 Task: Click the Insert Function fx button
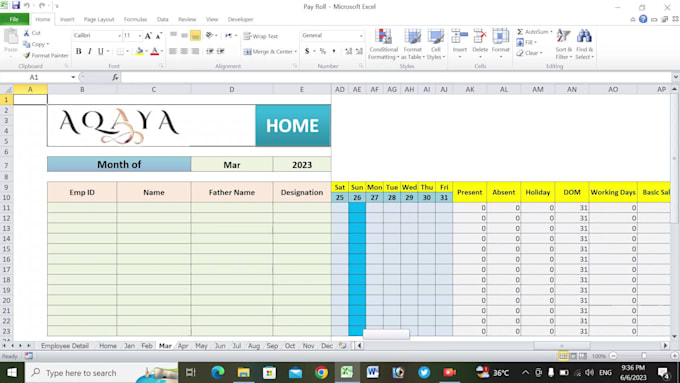115,77
